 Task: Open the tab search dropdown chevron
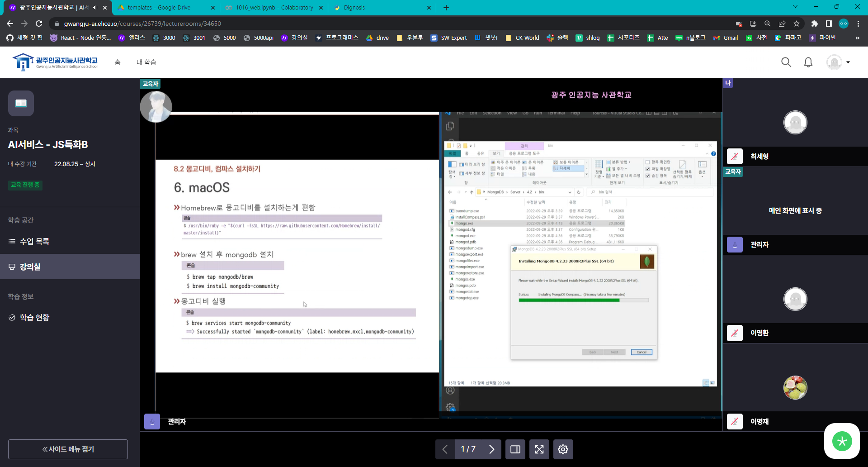(x=795, y=7)
